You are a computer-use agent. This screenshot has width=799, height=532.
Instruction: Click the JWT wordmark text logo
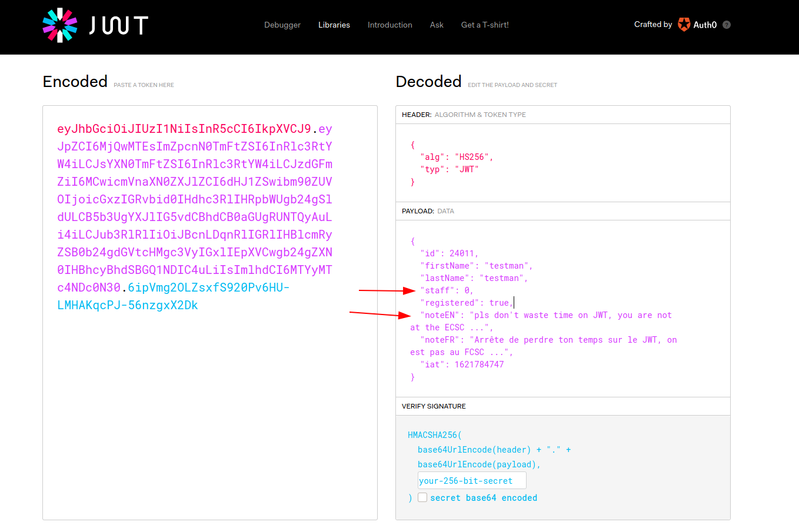[x=118, y=25]
